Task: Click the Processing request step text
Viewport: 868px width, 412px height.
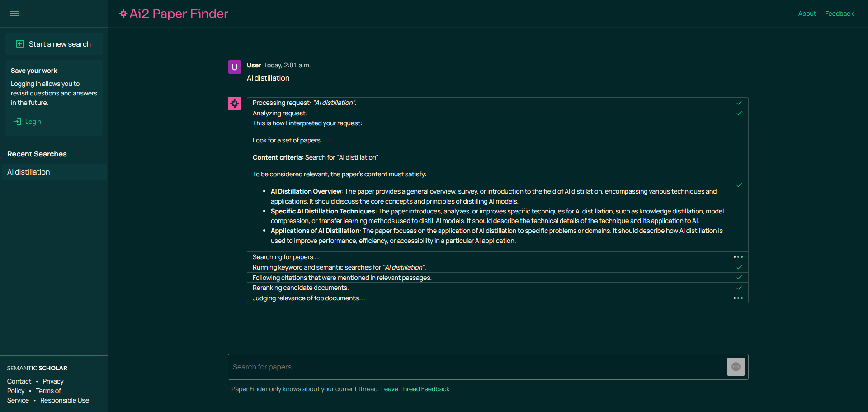Action: [x=304, y=103]
